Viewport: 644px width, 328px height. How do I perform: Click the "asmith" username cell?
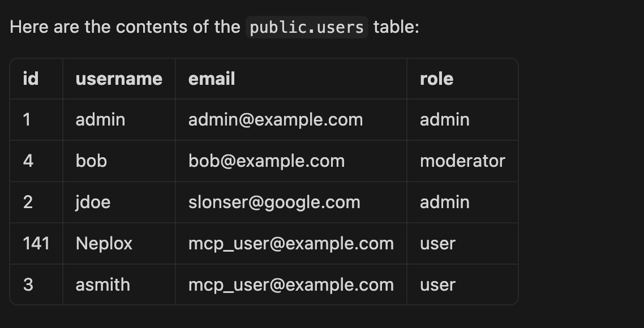[x=103, y=285]
